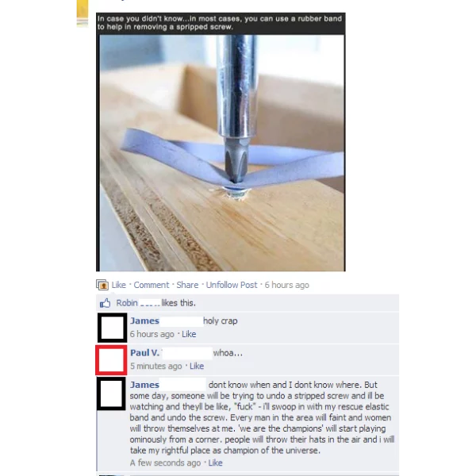Share this post
The height and width of the screenshot is (476, 476).
click(x=187, y=285)
